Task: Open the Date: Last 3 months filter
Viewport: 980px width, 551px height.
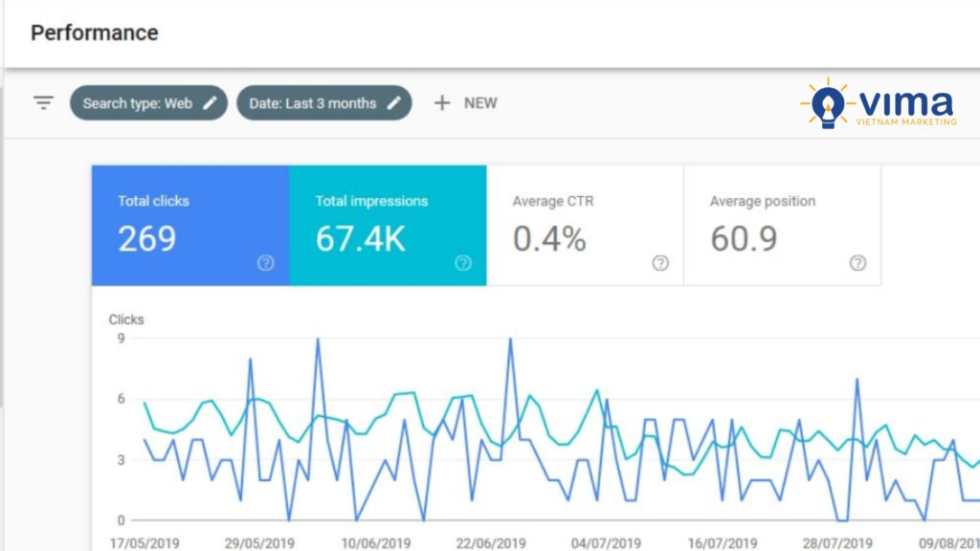Action: pos(312,103)
